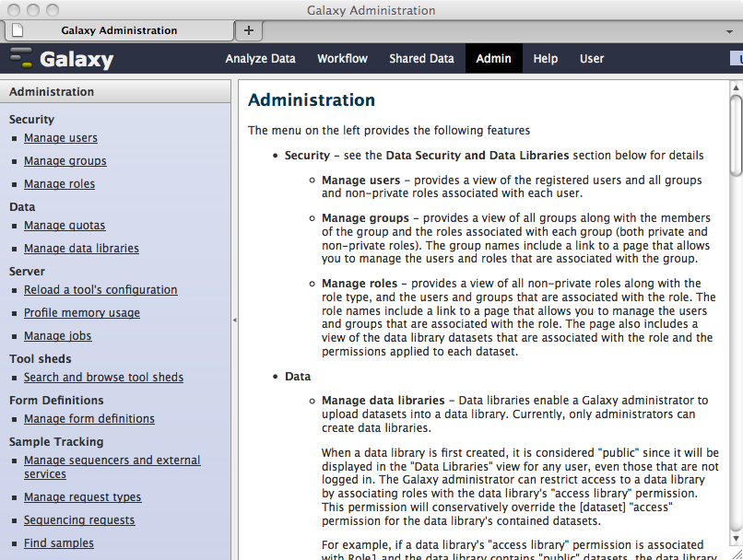Open the Workflow menu

(x=342, y=59)
